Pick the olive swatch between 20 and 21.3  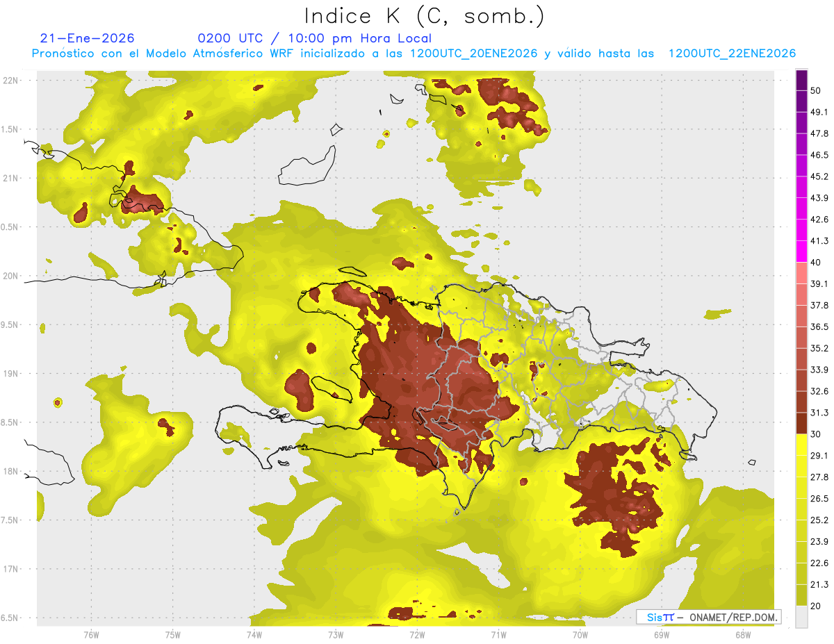(x=802, y=595)
